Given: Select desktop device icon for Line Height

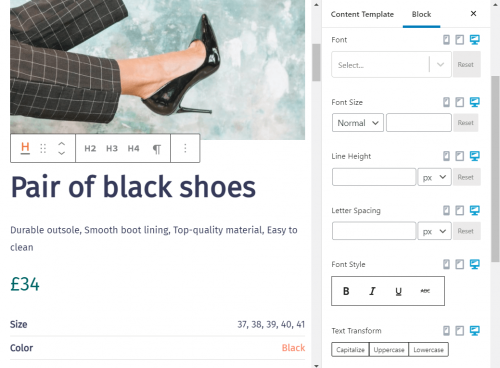Looking at the screenshot, I should coord(475,156).
